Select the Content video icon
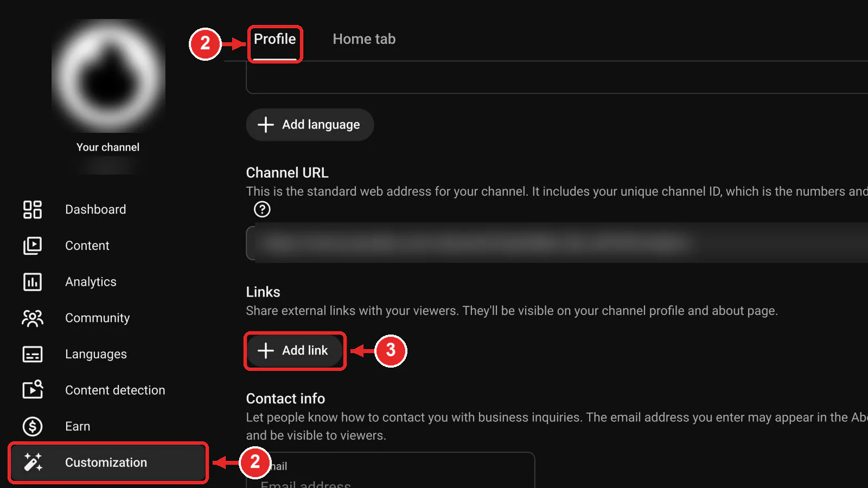The width and height of the screenshot is (868, 488). click(33, 246)
